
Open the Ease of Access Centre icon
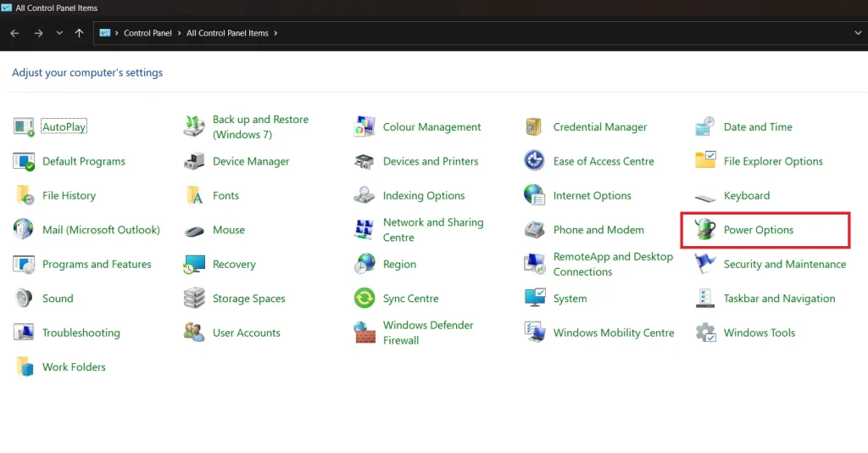[535, 161]
